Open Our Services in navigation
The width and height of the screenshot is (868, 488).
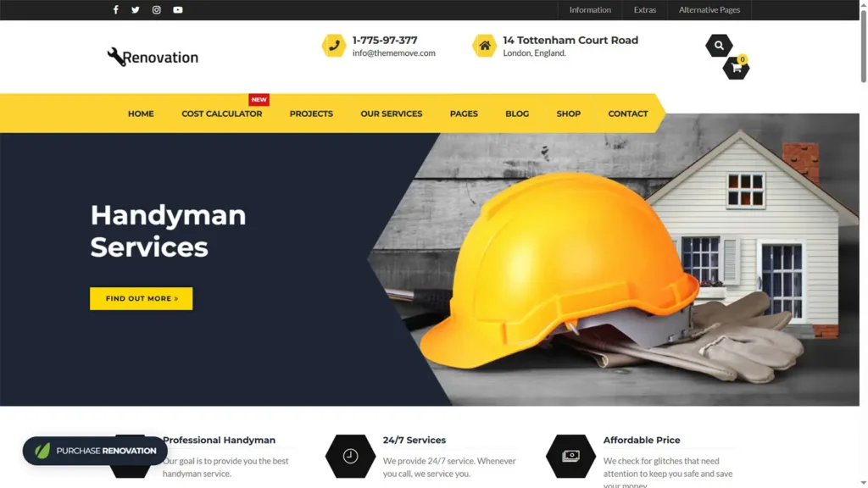point(392,114)
